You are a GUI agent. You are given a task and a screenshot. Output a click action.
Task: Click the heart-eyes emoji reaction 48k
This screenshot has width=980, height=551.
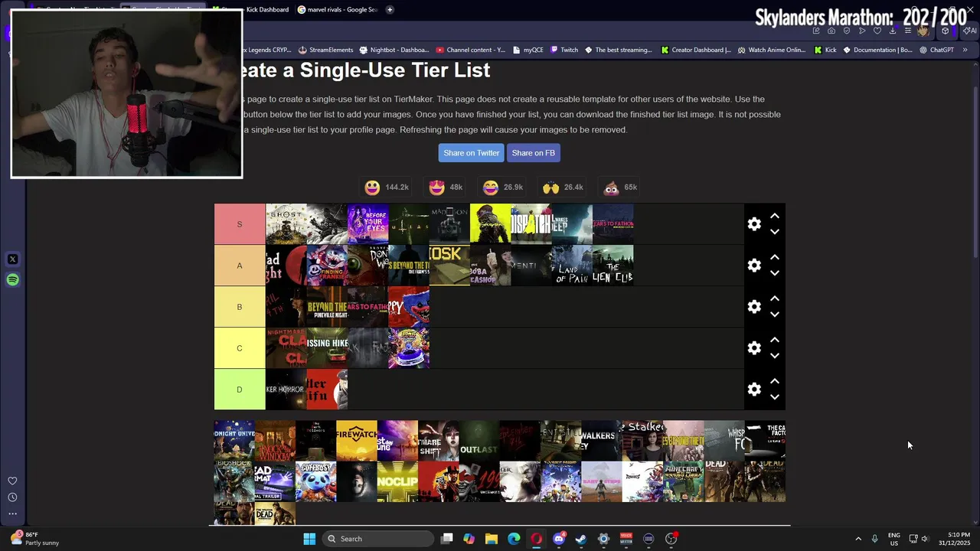click(446, 187)
